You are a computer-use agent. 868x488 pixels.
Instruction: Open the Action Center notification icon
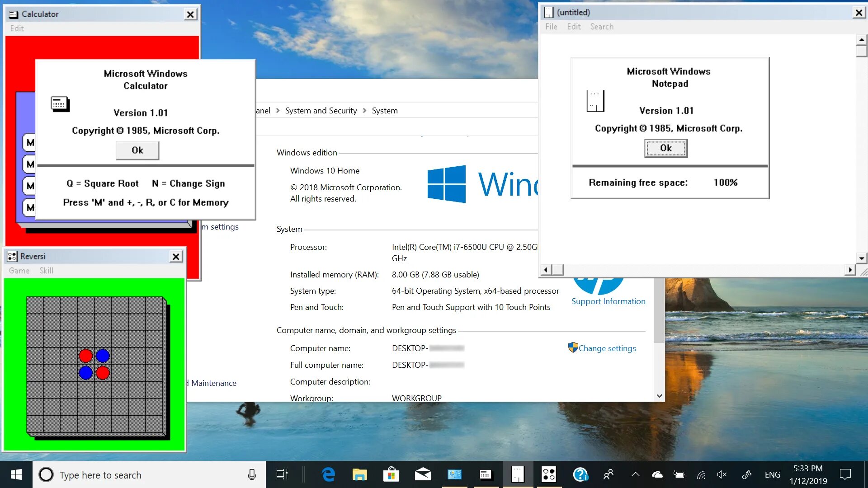[x=845, y=474]
